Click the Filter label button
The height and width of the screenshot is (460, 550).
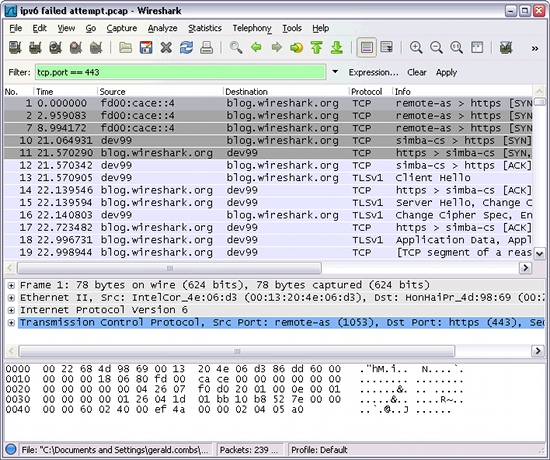[20, 72]
